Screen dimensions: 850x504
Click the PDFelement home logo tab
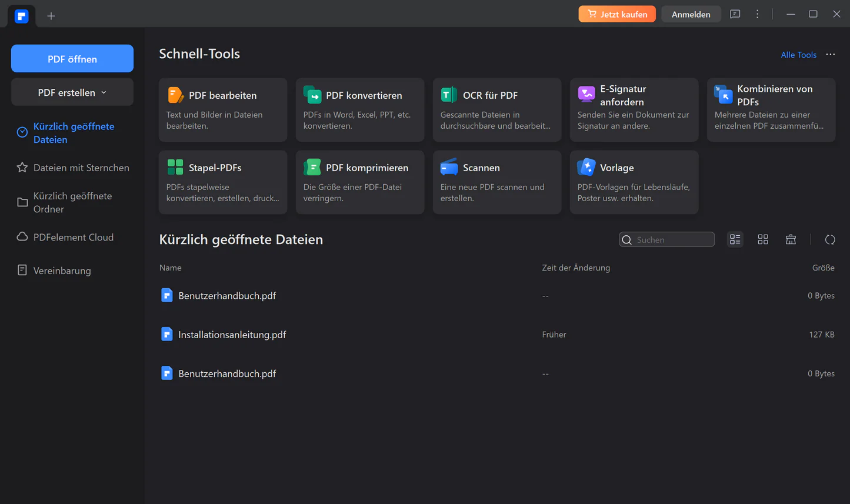tap(22, 16)
